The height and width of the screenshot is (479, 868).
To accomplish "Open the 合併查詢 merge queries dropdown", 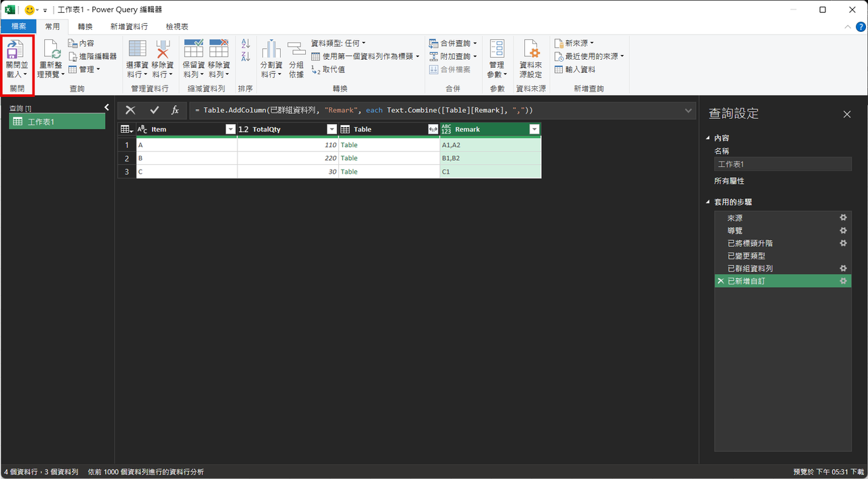I will pos(453,43).
